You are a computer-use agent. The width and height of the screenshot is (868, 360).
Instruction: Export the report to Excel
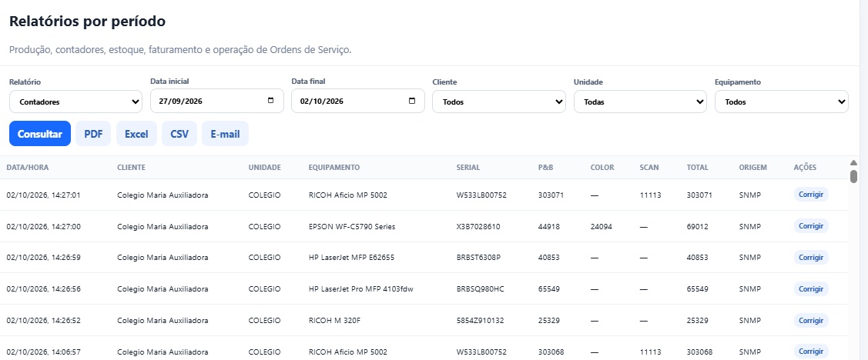tap(136, 134)
